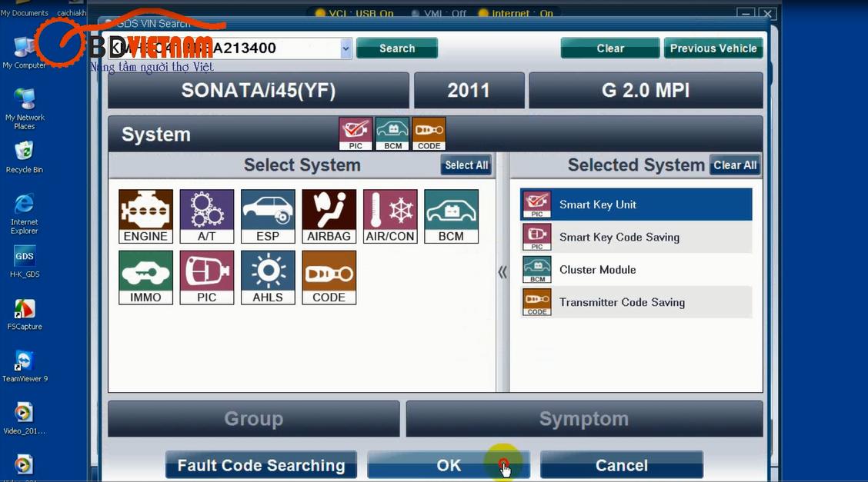Pick the ESP system icon

[x=268, y=216]
